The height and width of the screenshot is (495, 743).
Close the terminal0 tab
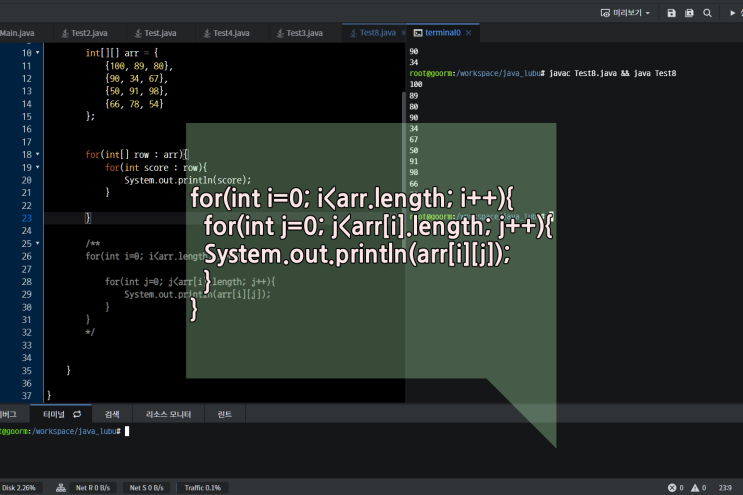coord(469,33)
